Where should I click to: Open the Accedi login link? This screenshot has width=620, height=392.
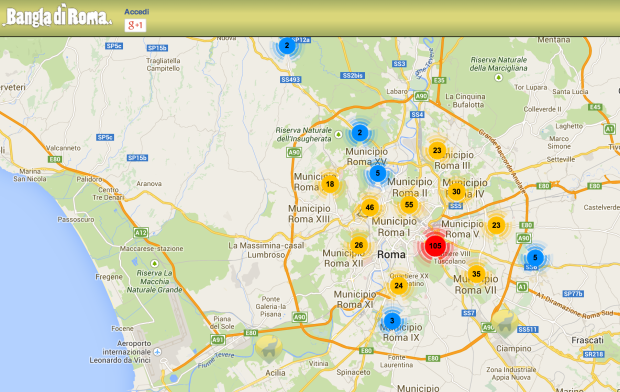tap(137, 11)
